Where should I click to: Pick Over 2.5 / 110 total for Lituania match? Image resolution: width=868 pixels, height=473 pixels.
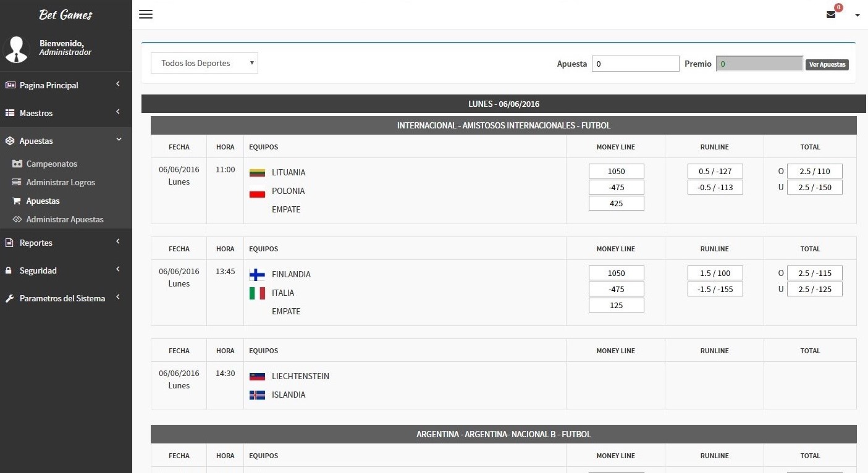[814, 172]
